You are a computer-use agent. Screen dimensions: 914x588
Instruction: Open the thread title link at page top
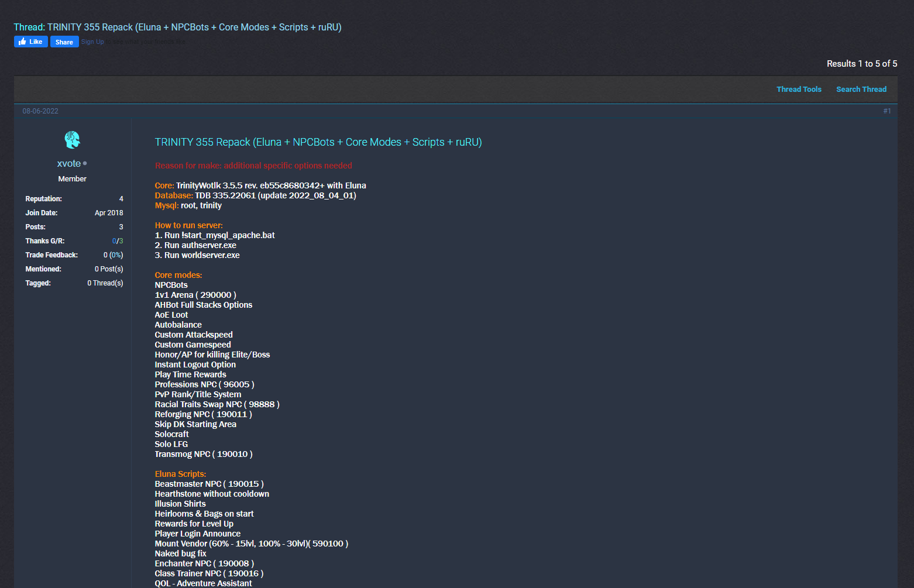[x=194, y=27]
